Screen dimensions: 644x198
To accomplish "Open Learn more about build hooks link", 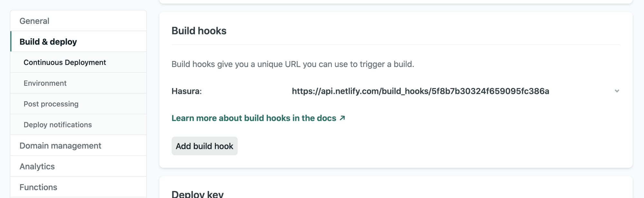I will tap(254, 118).
